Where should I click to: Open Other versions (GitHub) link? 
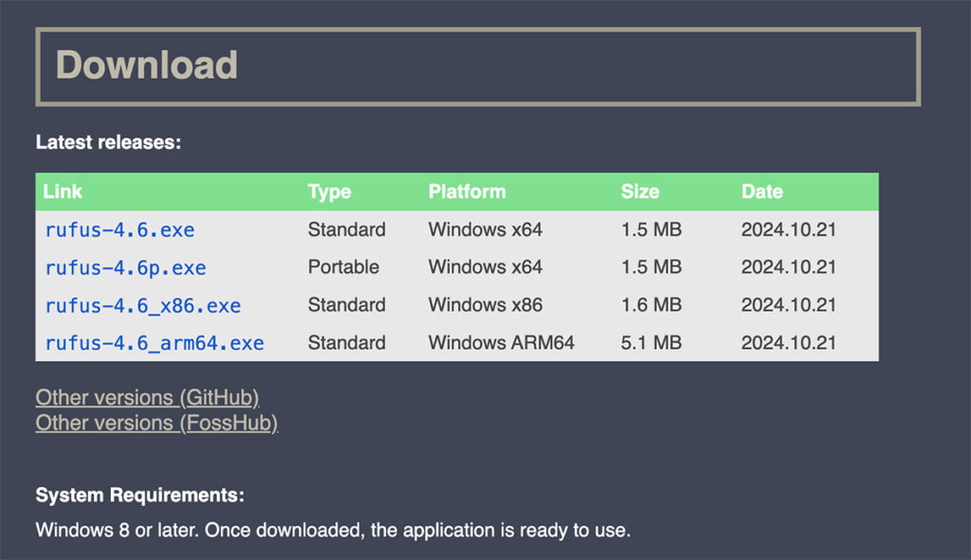click(147, 397)
